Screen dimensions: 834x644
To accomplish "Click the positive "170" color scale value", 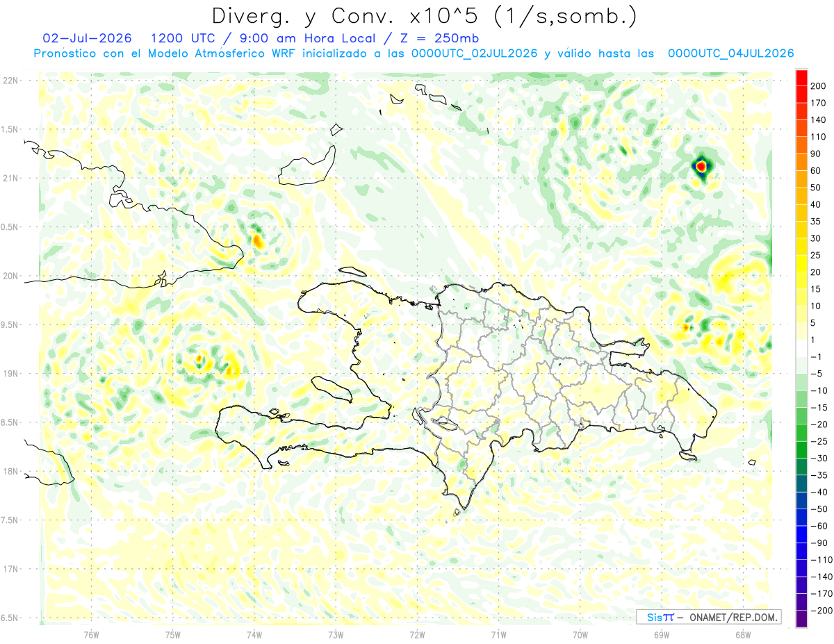I will pos(819,103).
